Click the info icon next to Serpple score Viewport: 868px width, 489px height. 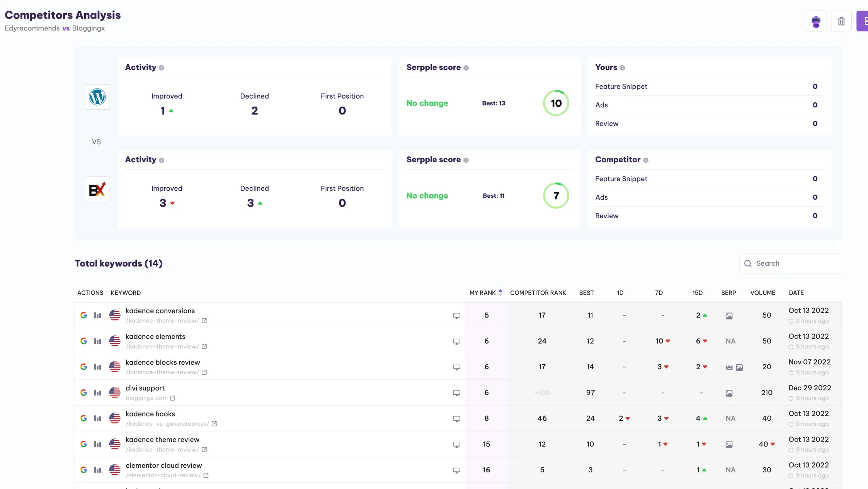pyautogui.click(x=467, y=68)
